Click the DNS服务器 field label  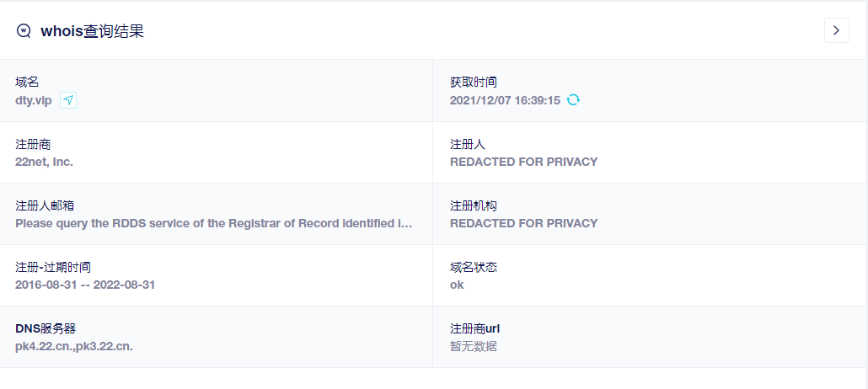pos(46,328)
